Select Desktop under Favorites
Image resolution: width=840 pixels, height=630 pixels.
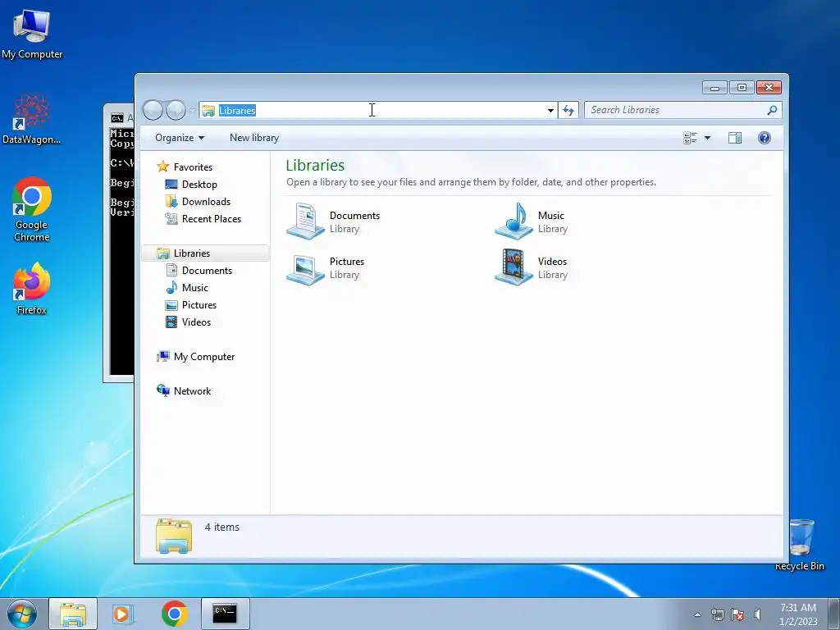[x=191, y=185]
